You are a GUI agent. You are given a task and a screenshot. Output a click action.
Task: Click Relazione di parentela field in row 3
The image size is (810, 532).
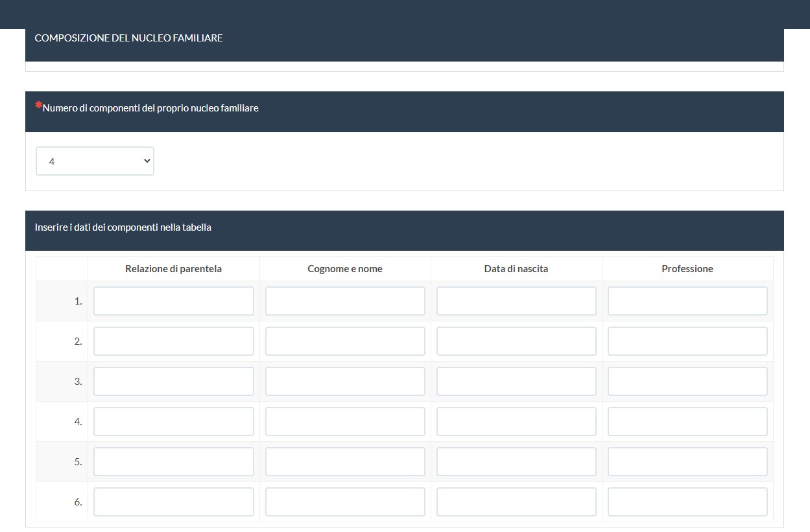[174, 382]
